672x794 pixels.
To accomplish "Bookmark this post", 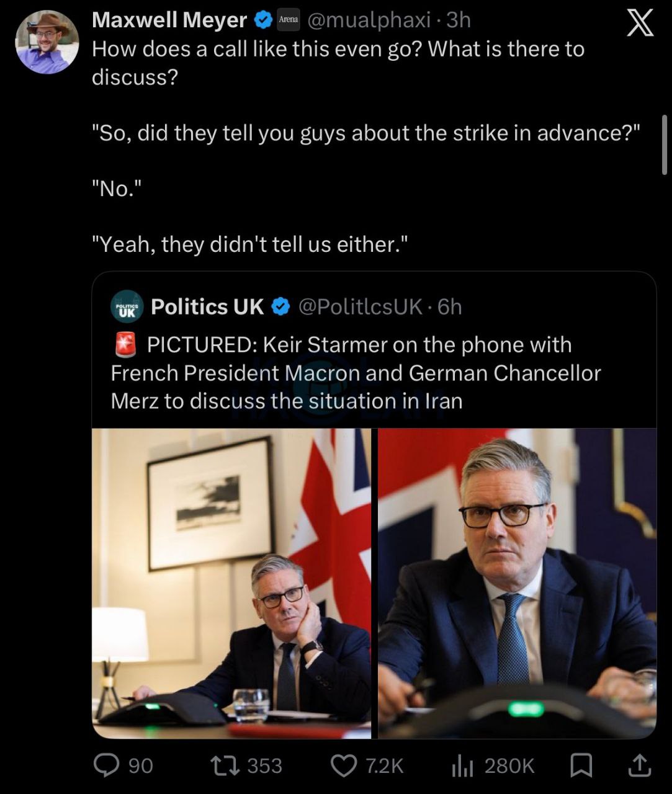I will click(581, 765).
